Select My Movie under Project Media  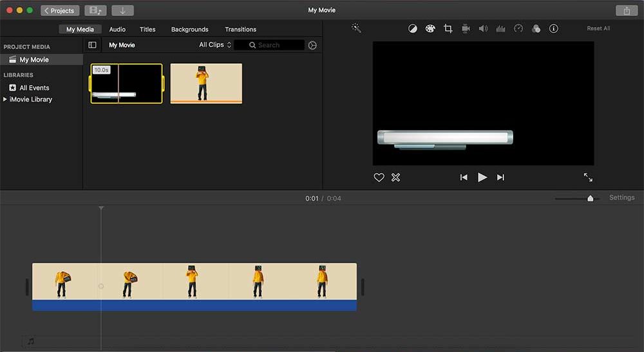click(41, 59)
